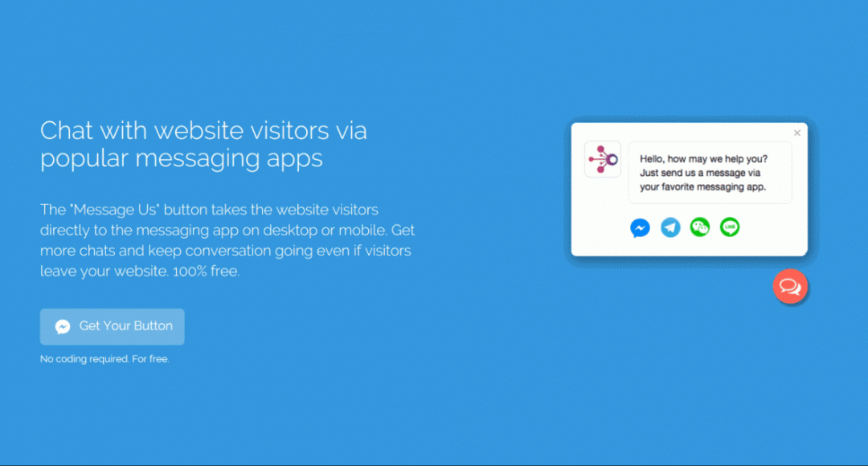Click the 100% free text

(x=206, y=272)
